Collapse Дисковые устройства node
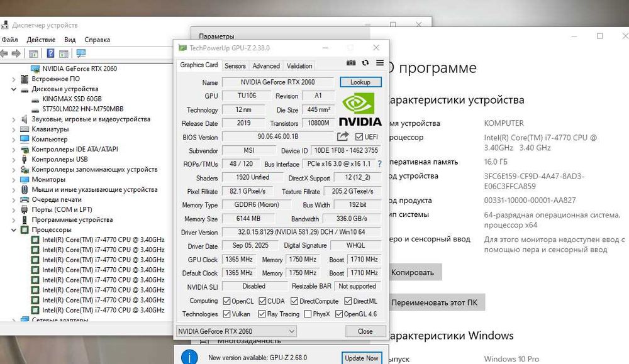 pos(14,89)
